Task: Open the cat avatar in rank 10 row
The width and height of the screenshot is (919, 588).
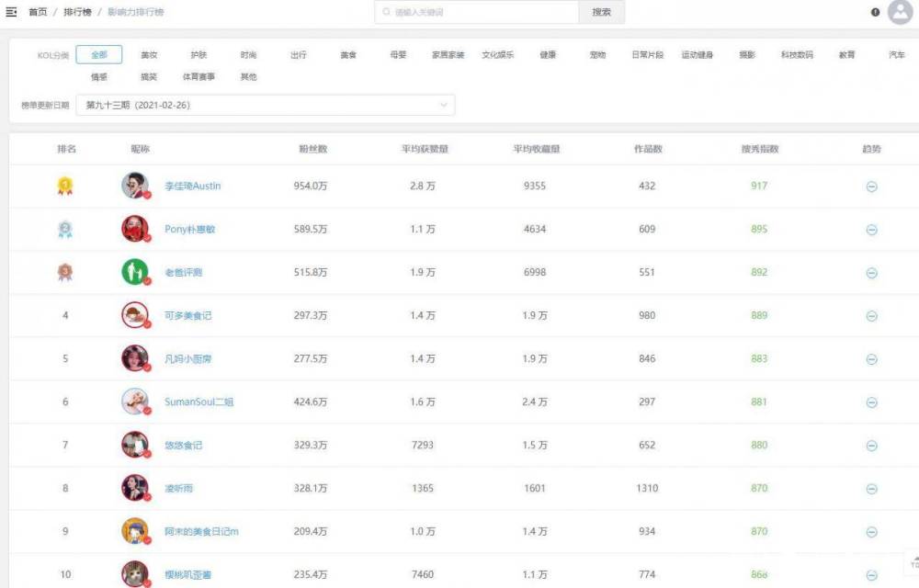Action: click(x=135, y=574)
